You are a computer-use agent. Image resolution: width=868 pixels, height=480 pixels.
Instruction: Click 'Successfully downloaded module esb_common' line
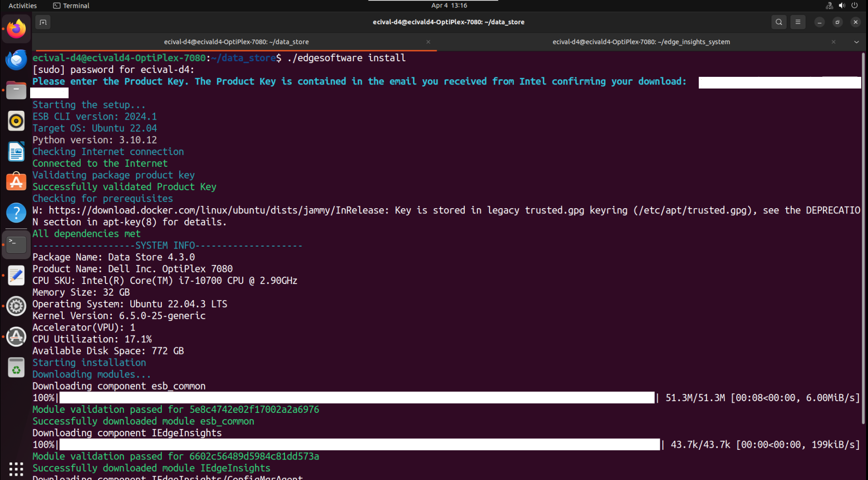coord(143,421)
